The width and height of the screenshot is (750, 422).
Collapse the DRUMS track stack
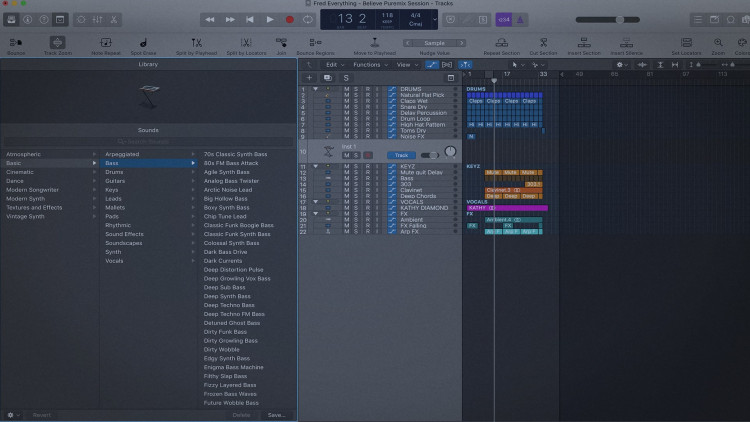pyautogui.click(x=315, y=89)
